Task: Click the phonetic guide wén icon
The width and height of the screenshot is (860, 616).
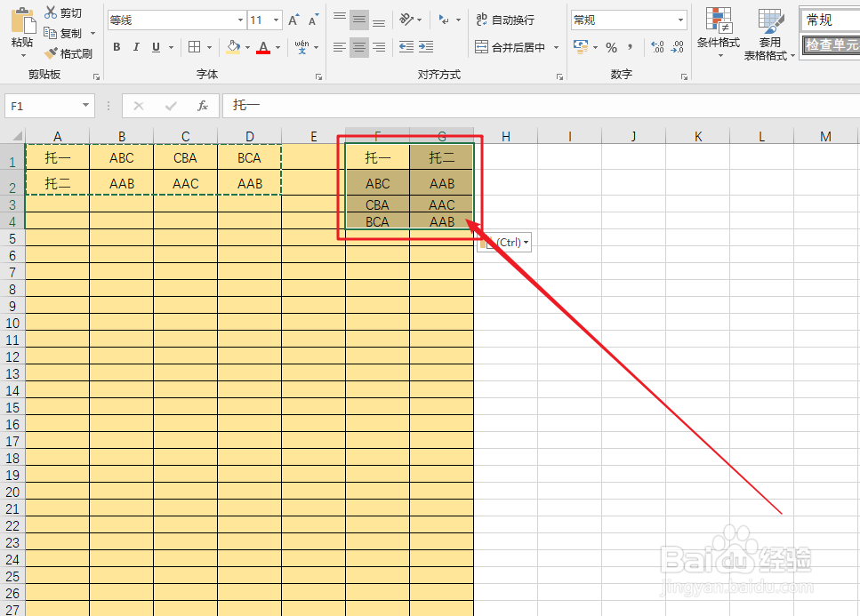Action: (x=301, y=47)
